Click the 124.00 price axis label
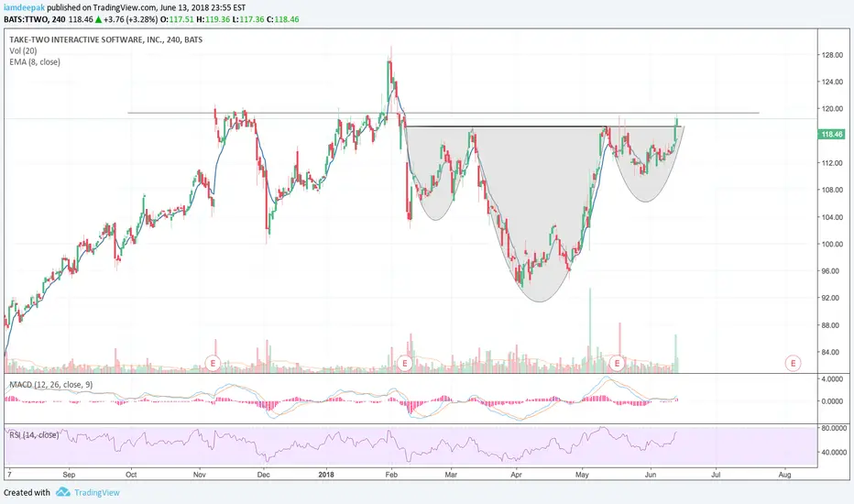854x504 pixels. pyautogui.click(x=832, y=82)
